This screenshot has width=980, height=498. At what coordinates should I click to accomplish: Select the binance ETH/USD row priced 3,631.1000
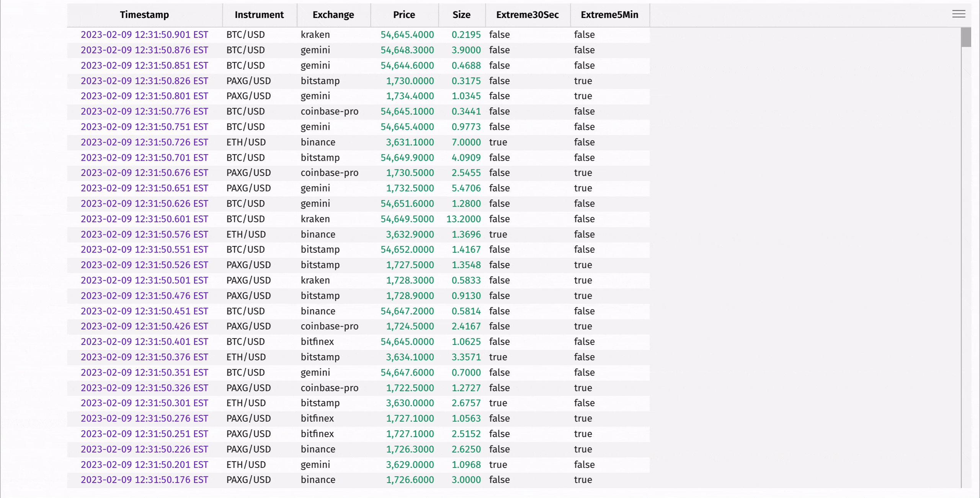click(x=318, y=142)
